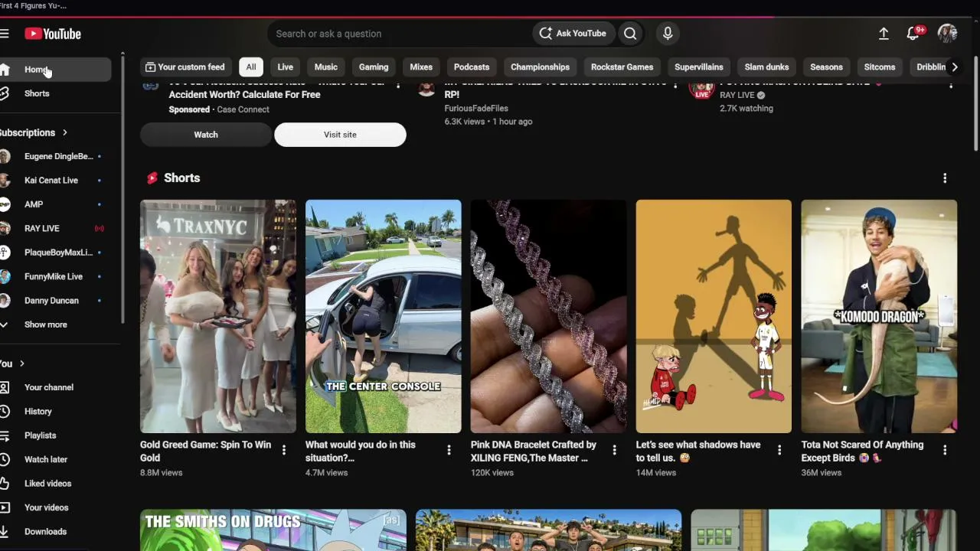Open FunnyMike Live subscription

(x=54, y=276)
